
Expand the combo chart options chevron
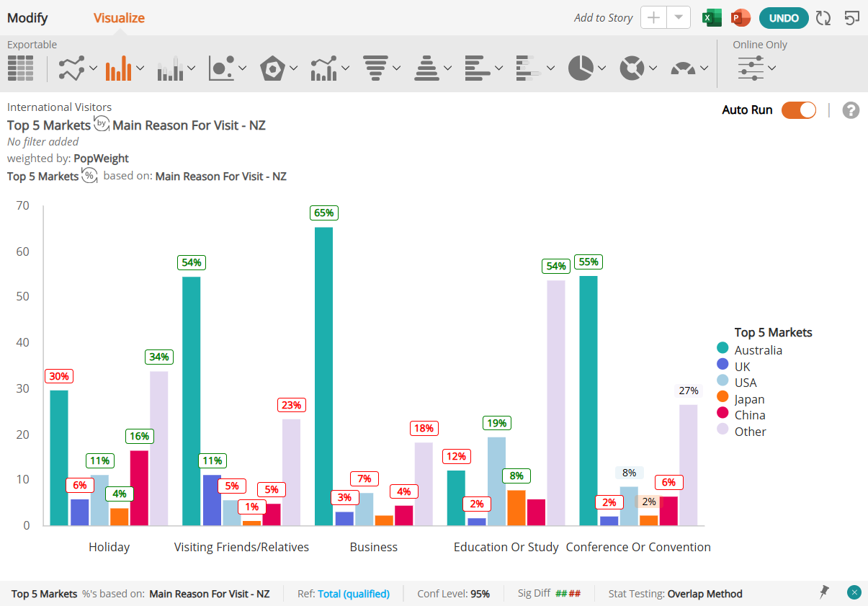point(345,68)
